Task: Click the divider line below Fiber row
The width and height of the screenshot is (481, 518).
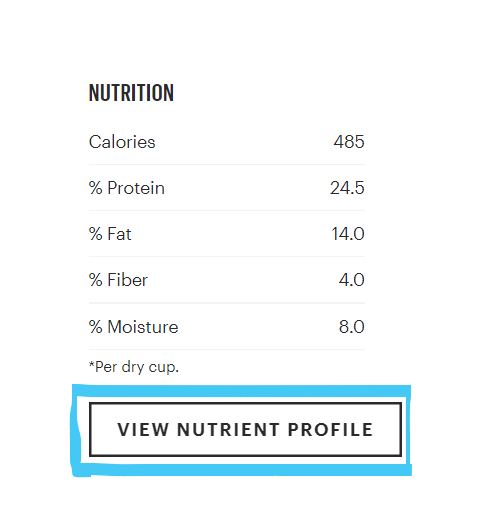Action: coord(227,303)
